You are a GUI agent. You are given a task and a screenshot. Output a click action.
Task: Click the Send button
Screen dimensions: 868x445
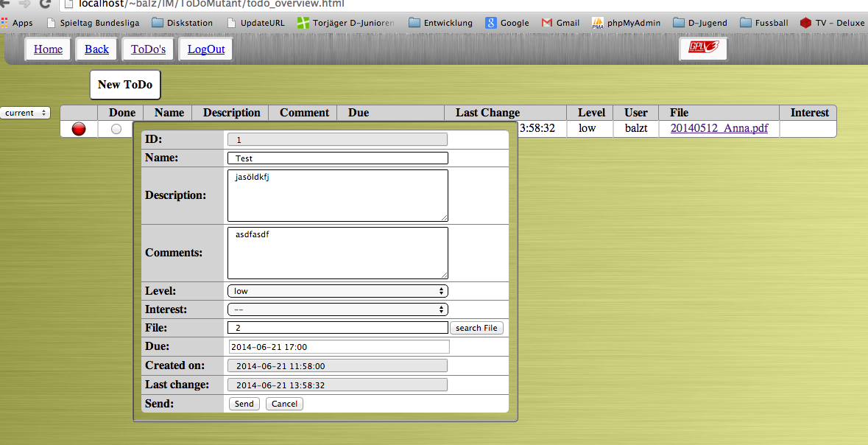point(244,403)
